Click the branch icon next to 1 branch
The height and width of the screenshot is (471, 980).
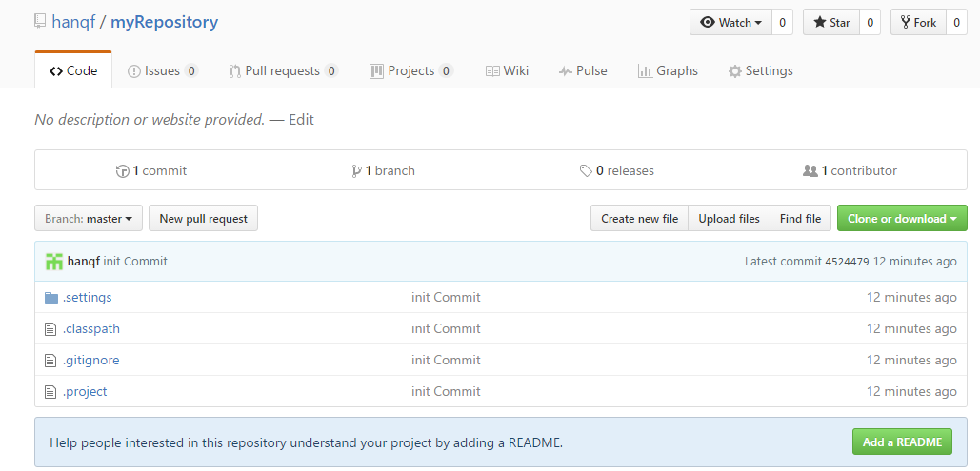(357, 170)
